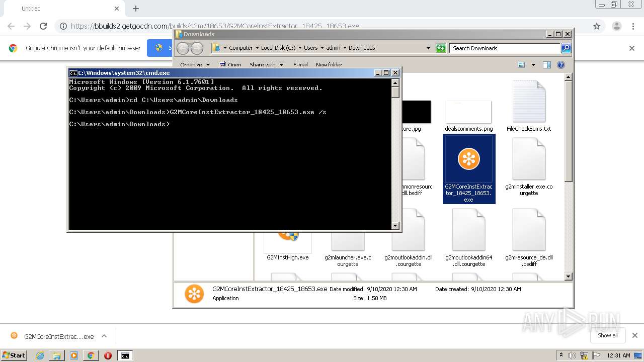Close the Chrome downloads bar
Screen dimensions: 644x362
click(634, 335)
